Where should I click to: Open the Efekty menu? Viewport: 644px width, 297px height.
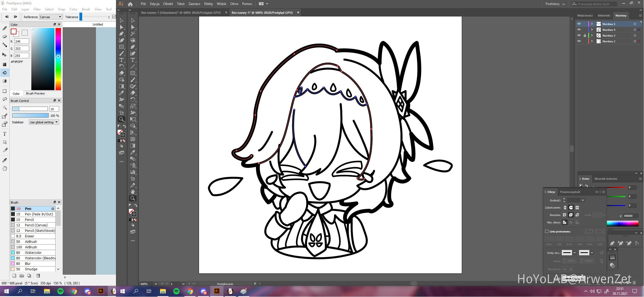(208, 4)
